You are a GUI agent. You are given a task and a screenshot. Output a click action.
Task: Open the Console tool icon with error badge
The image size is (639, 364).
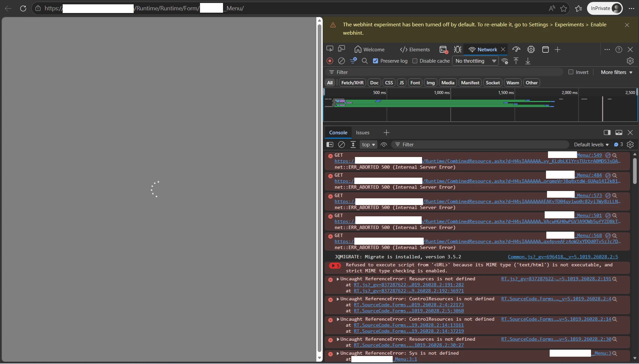point(443,49)
